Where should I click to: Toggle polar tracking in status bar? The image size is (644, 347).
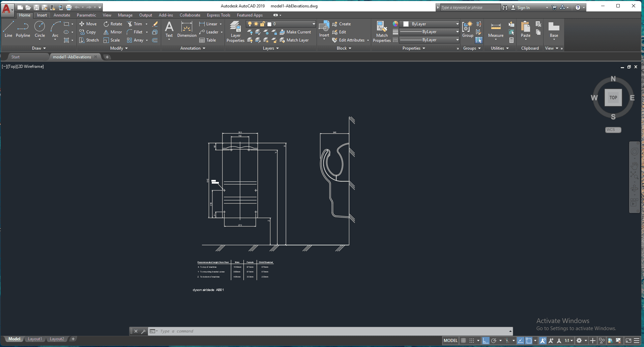click(494, 341)
